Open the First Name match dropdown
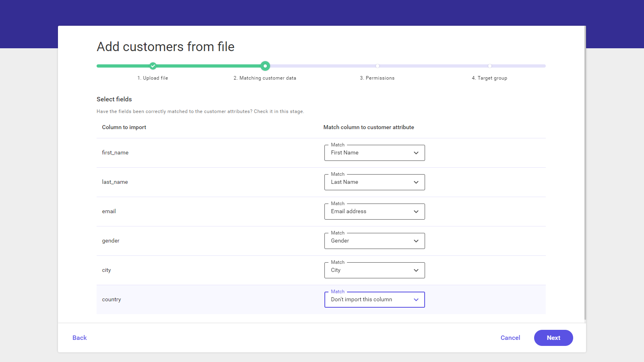 coord(374,153)
